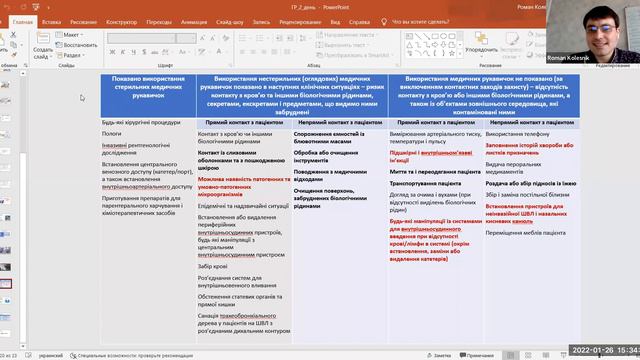
Task: Open the Создать слайд dropdown arrow
Action: 50,57
